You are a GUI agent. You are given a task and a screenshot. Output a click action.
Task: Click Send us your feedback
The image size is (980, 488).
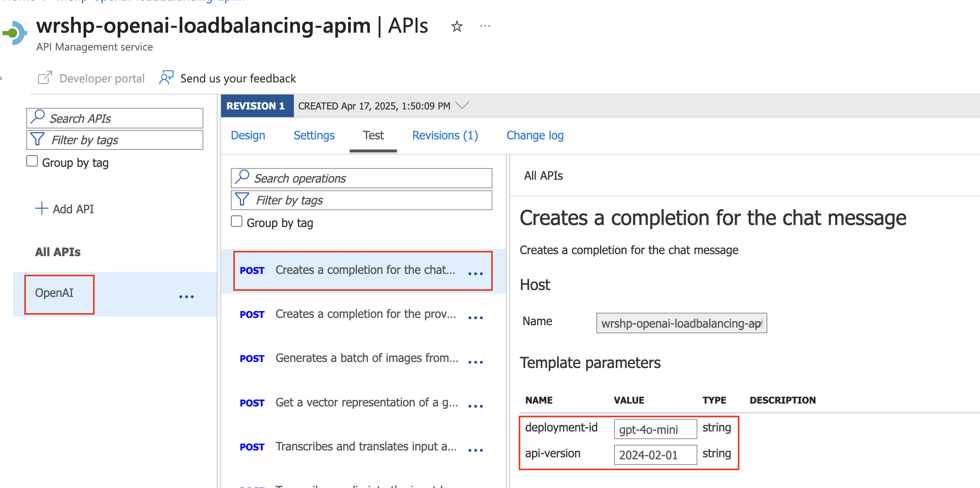(238, 78)
